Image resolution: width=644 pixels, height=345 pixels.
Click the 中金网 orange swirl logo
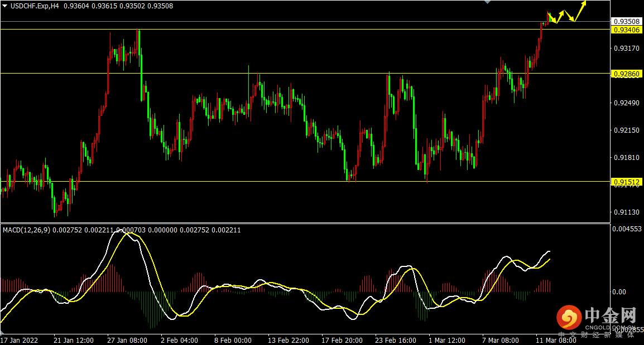coord(569,318)
